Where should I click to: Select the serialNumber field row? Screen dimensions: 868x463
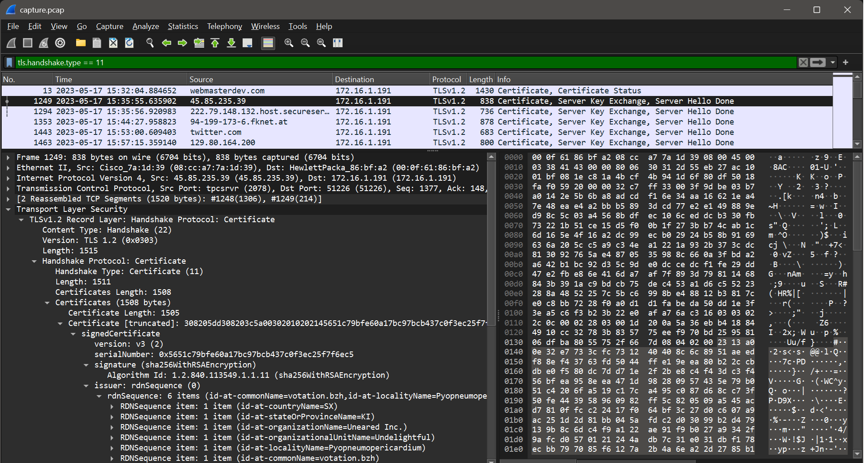tap(244, 354)
